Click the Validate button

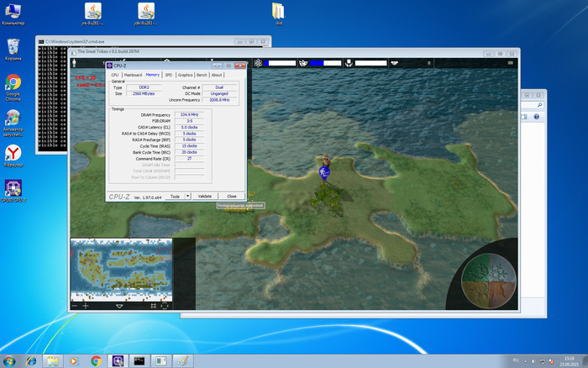pos(204,196)
